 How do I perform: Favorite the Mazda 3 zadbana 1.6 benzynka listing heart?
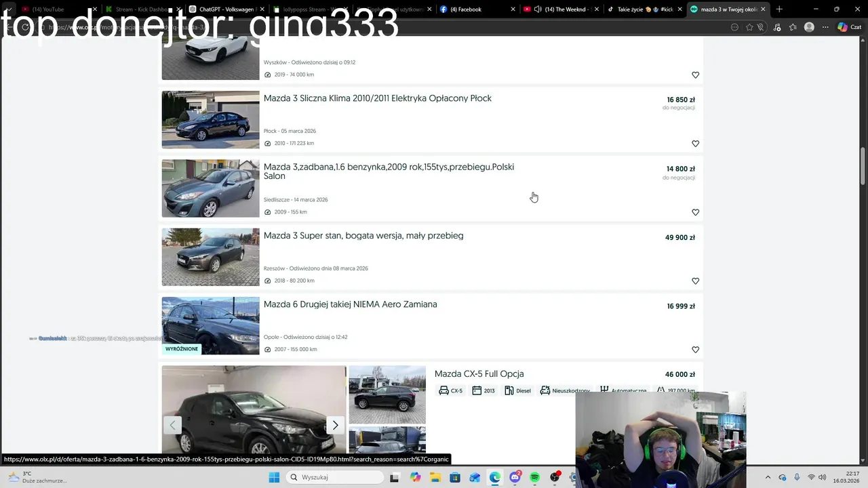point(695,212)
